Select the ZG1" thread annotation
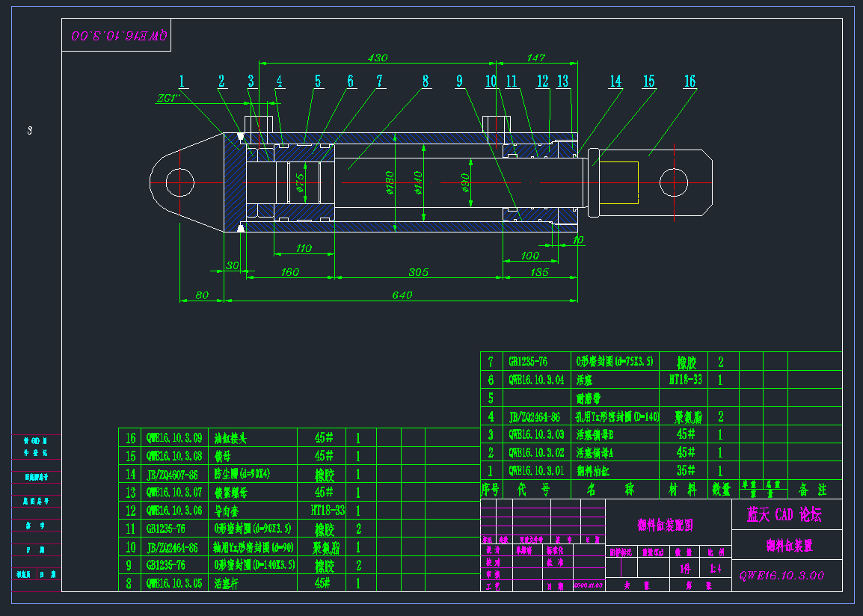The image size is (863, 616). tap(169, 98)
